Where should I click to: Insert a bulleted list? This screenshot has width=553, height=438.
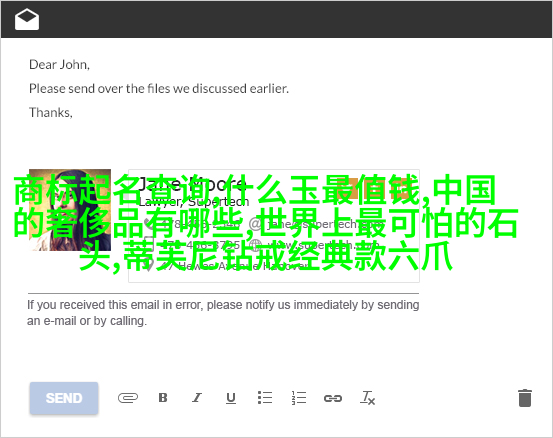pos(265,397)
